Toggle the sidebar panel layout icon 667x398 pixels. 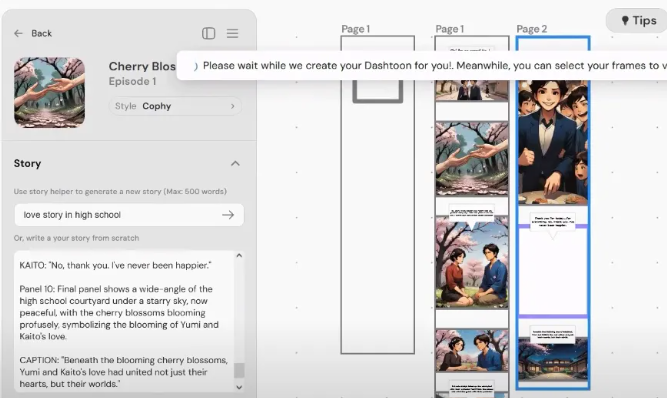pos(208,33)
